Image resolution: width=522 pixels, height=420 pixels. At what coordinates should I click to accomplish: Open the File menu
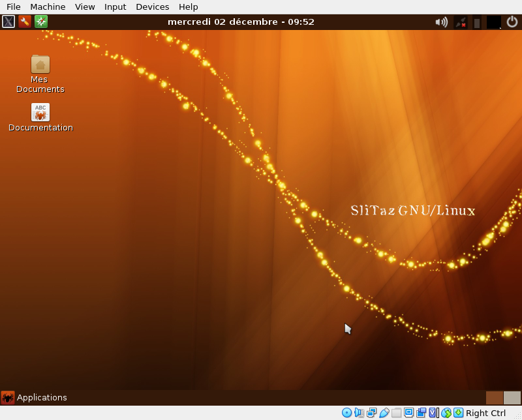[x=14, y=7]
